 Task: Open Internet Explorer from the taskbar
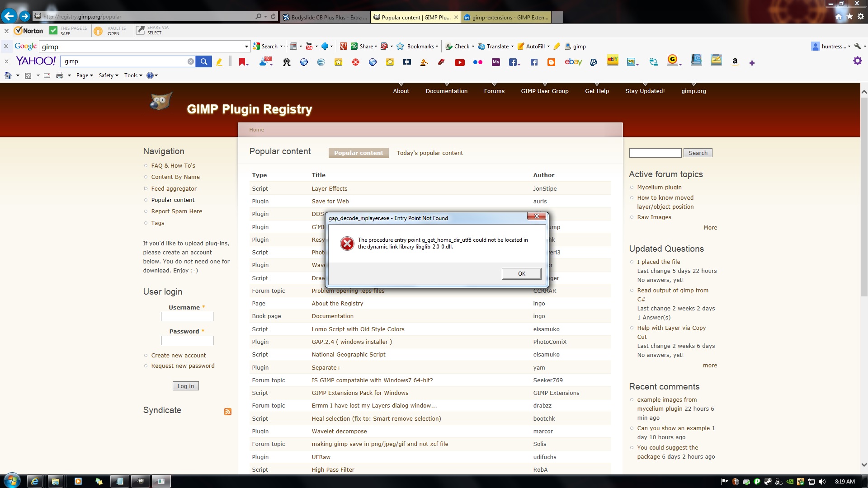pos(35,481)
